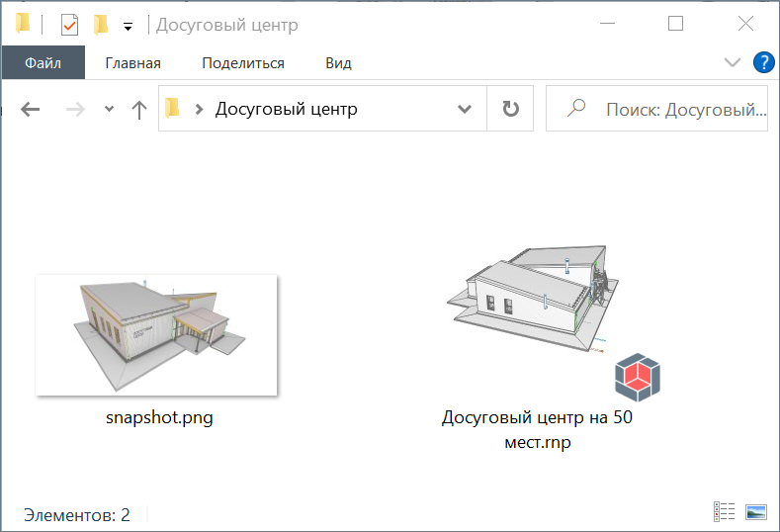Minimize the Досуговый центр window
The height and width of the screenshot is (532, 780).
[x=607, y=24]
